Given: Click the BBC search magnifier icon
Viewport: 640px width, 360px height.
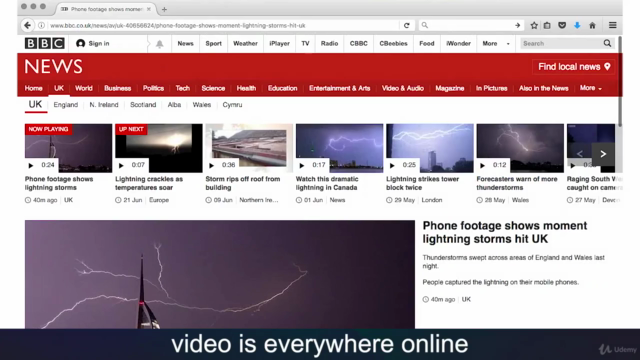Looking at the screenshot, I should click(607, 43).
